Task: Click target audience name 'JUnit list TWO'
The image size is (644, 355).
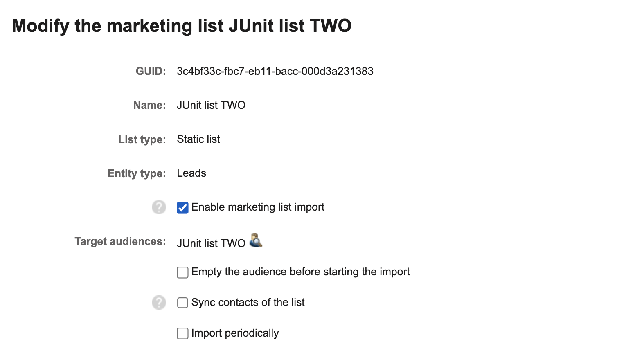Action: [x=211, y=243]
